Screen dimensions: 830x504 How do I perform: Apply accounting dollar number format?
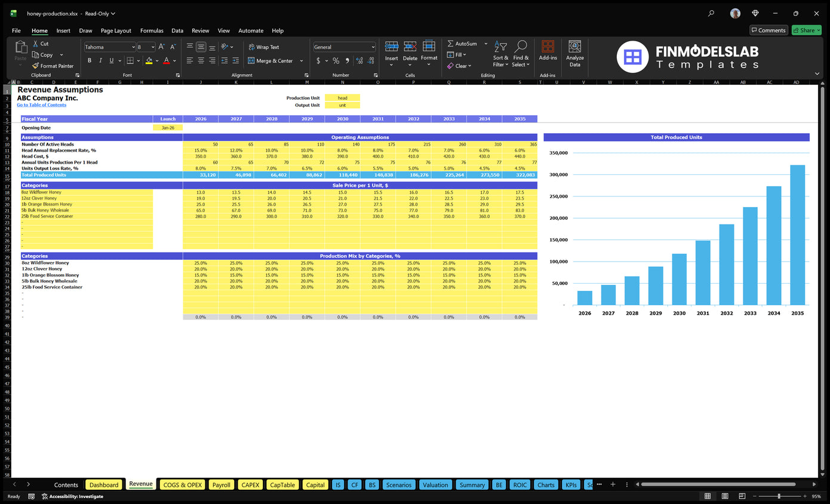318,61
